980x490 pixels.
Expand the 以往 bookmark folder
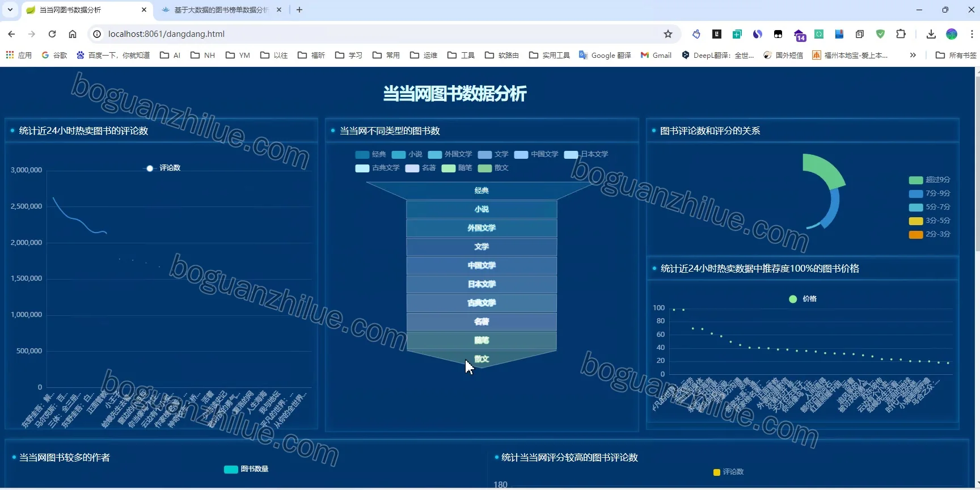point(274,55)
